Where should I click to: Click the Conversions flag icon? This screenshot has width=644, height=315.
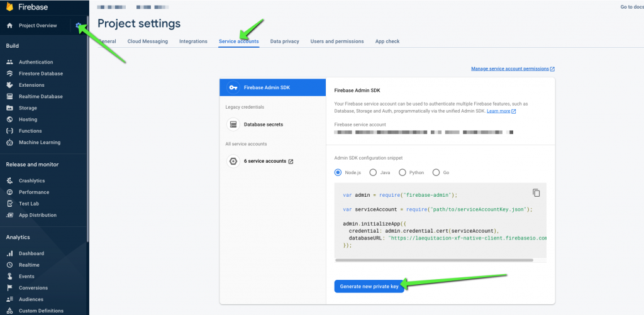point(10,288)
